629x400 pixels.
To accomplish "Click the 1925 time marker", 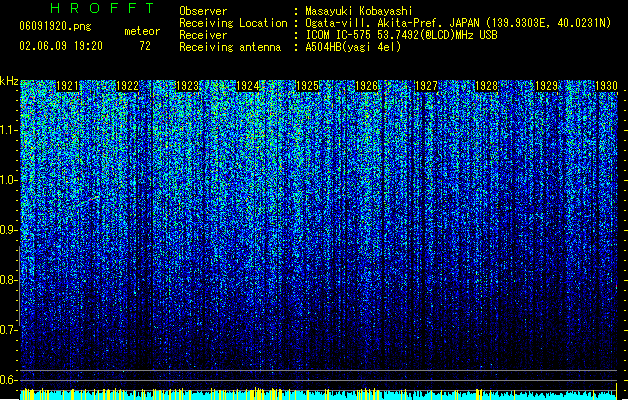I will tap(307, 86).
